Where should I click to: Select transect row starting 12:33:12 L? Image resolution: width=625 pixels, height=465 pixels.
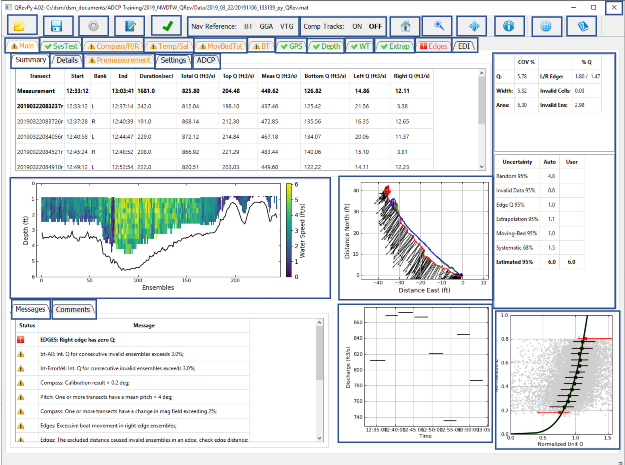tap(224, 106)
